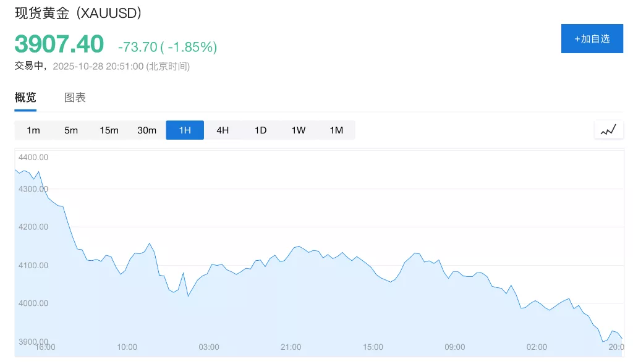Choose the 15m interval
The height and width of the screenshot is (364, 633).
pos(109,130)
